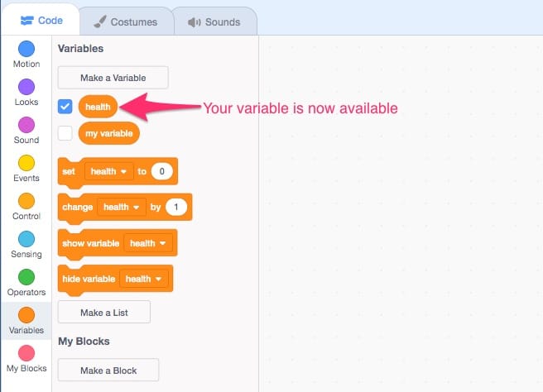Open the My Blocks category
Screen dimensions: 543x392
(26, 354)
